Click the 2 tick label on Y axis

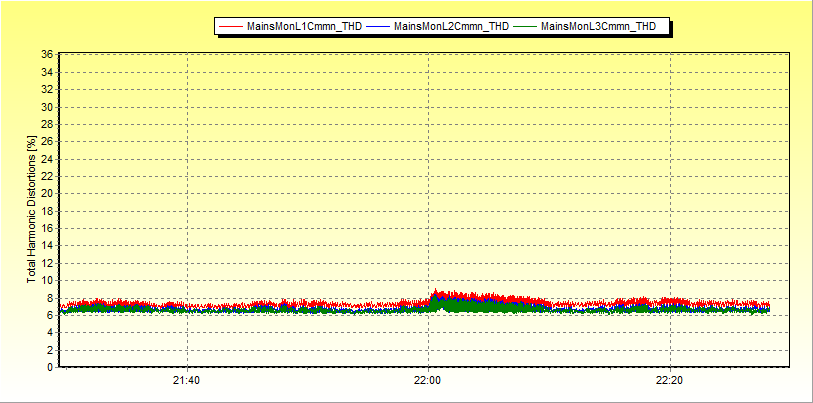pos(50,350)
